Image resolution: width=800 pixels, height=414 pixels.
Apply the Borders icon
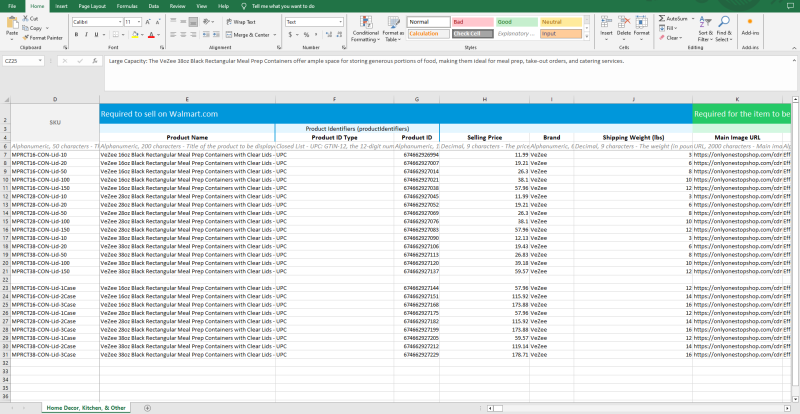click(115, 35)
